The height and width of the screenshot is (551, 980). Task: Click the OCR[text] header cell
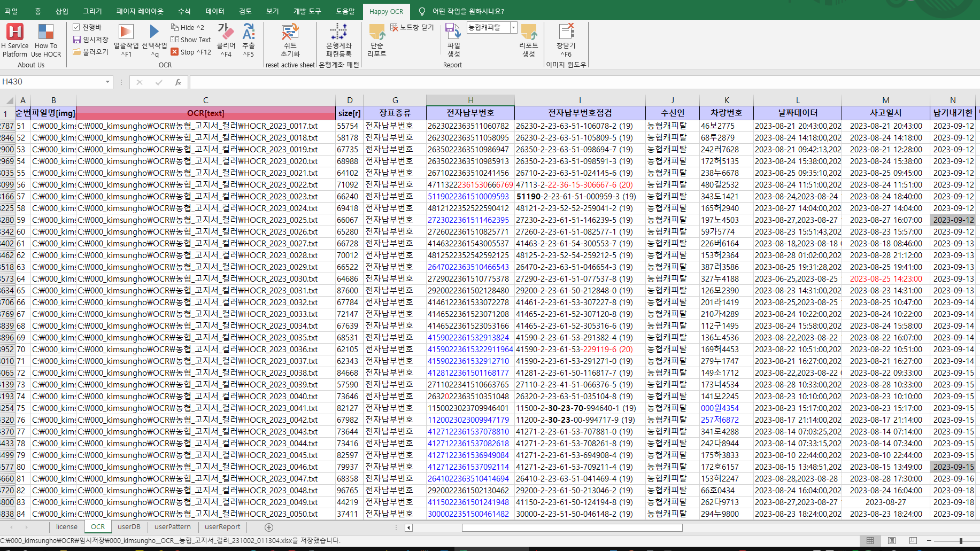[x=206, y=113]
